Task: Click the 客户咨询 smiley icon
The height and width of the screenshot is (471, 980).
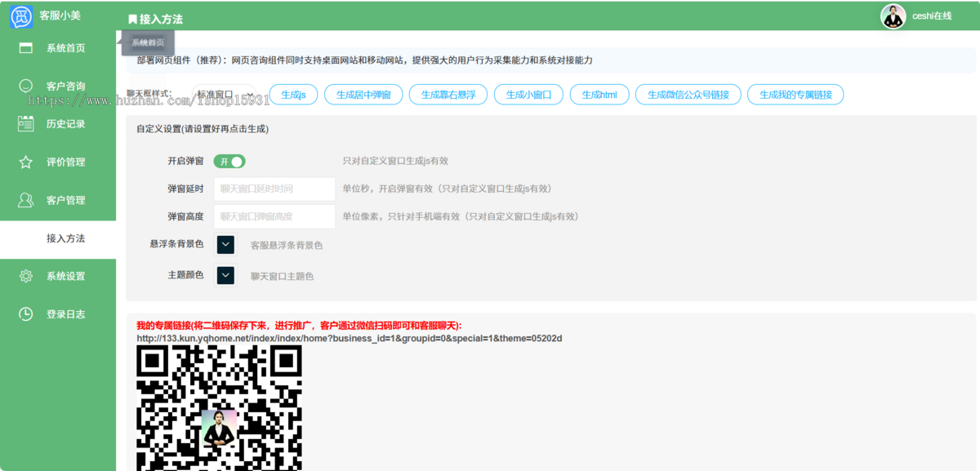Action: click(x=26, y=86)
